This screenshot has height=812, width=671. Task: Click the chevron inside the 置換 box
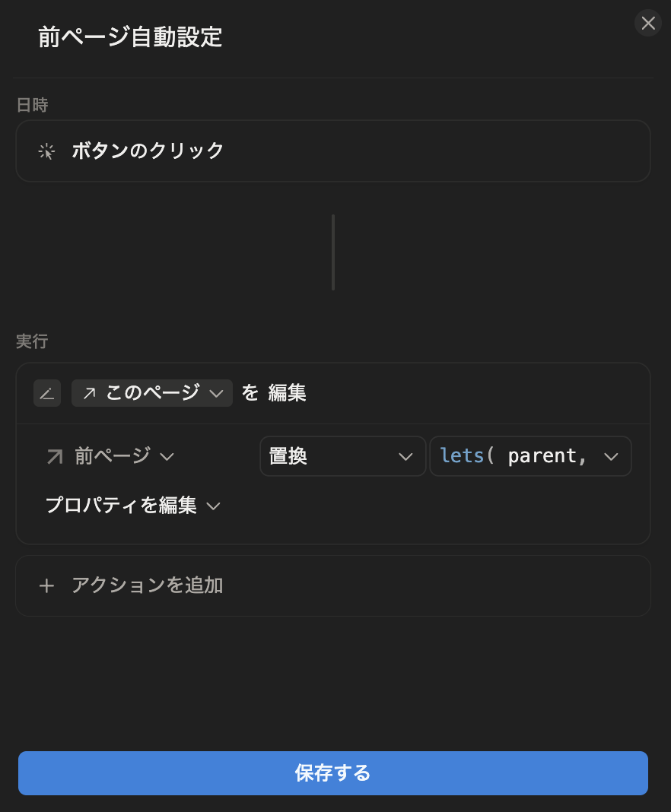click(x=405, y=457)
